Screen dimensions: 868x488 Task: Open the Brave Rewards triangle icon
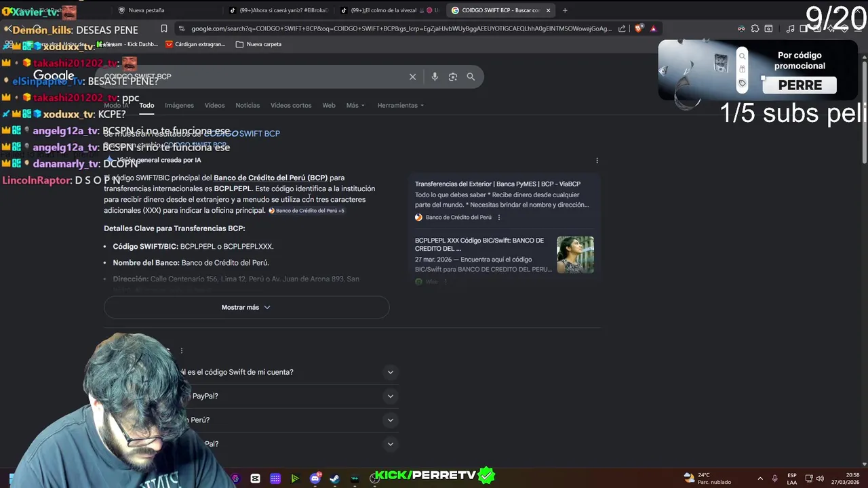tap(653, 28)
